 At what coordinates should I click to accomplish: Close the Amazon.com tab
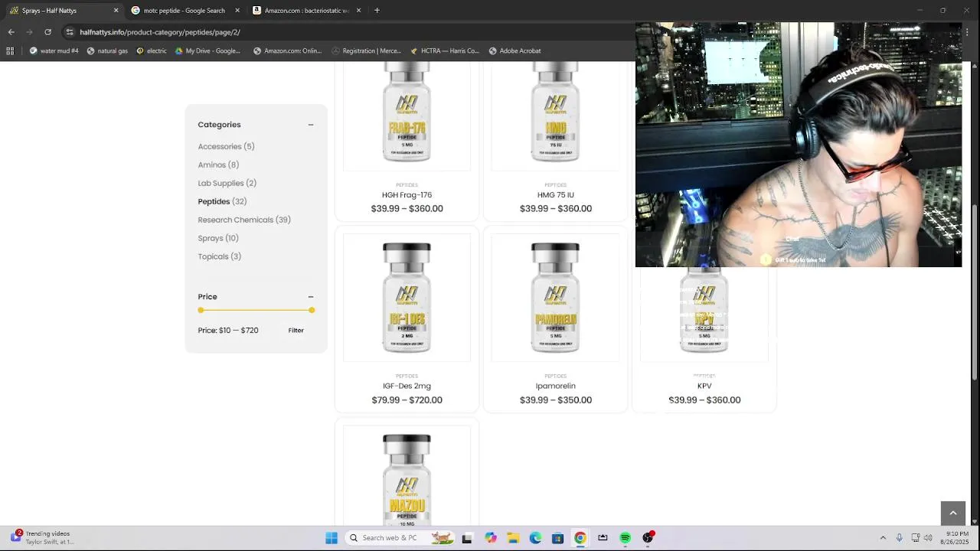(358, 11)
